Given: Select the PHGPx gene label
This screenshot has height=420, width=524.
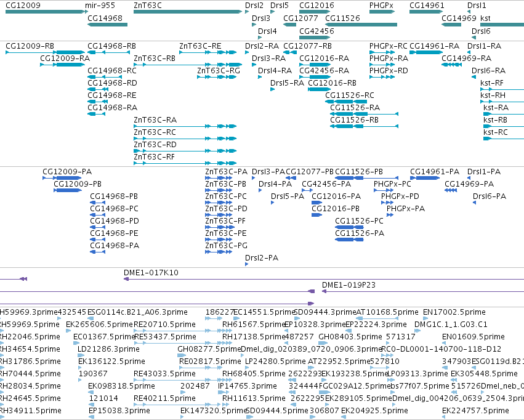Looking at the screenshot, I should click(x=381, y=6).
